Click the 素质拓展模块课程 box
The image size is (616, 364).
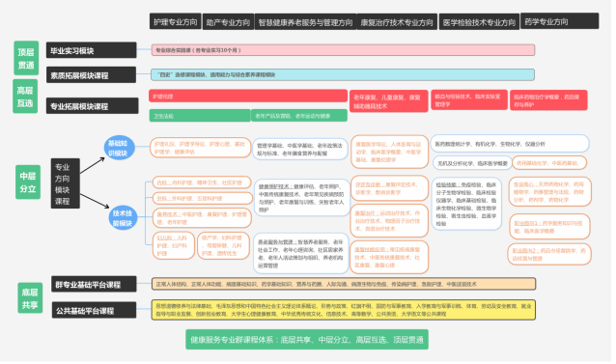coord(91,74)
